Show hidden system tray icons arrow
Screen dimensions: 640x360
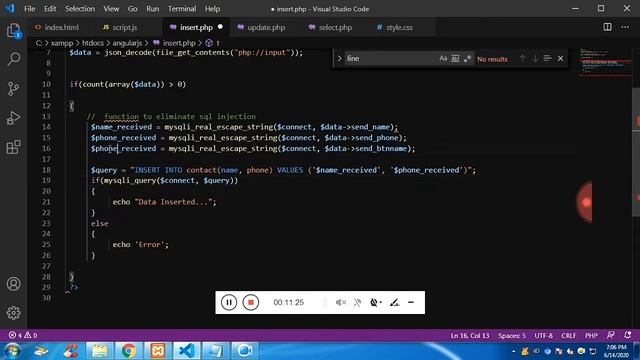(513, 351)
